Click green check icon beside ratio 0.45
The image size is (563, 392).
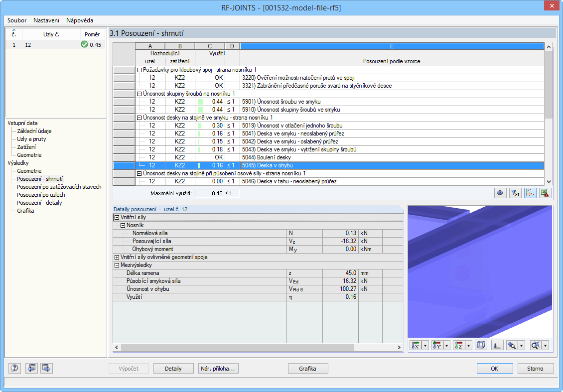click(x=84, y=44)
